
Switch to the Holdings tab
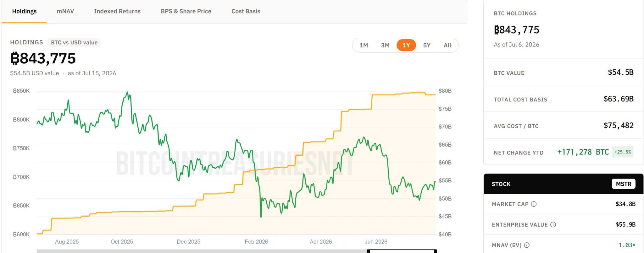coord(24,11)
